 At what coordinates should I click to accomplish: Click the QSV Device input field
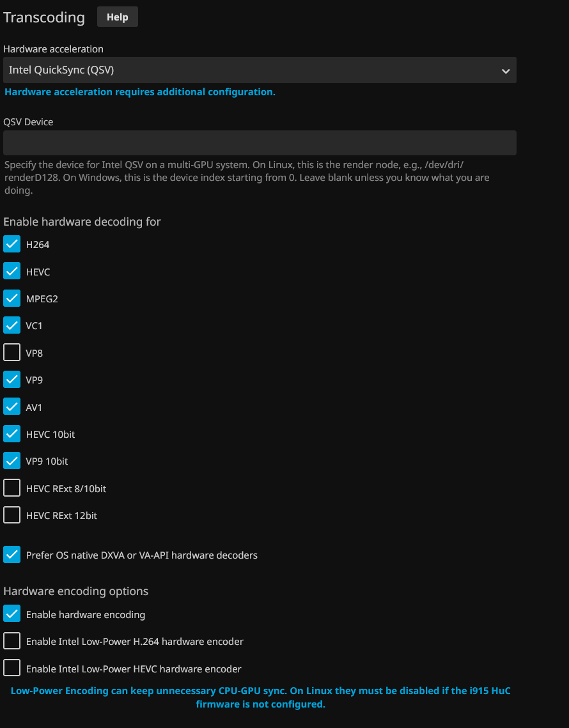[x=260, y=143]
